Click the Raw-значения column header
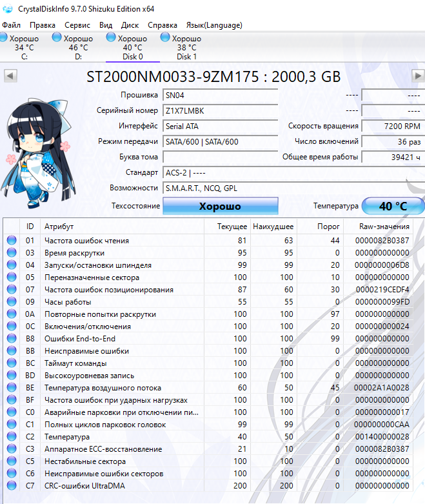The height and width of the screenshot is (504, 425). tap(378, 227)
